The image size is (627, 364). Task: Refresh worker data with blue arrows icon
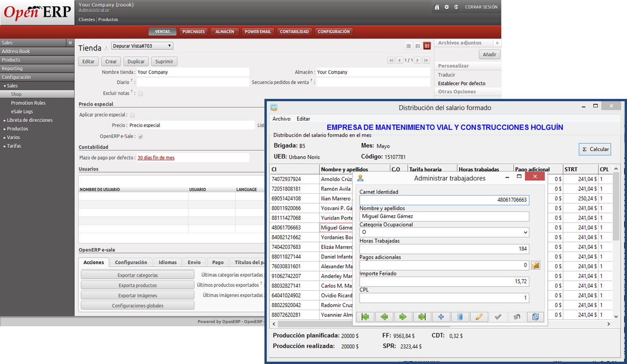[x=535, y=317]
